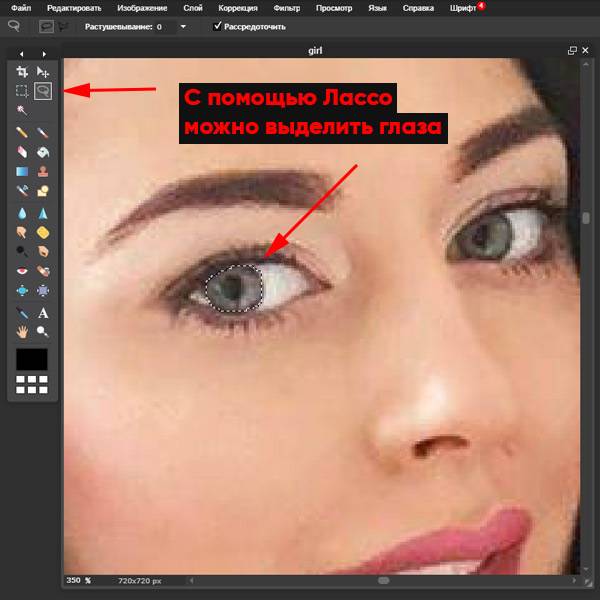This screenshot has width=600, height=600.
Task: Open the Редактировать menu
Action: click(74, 8)
